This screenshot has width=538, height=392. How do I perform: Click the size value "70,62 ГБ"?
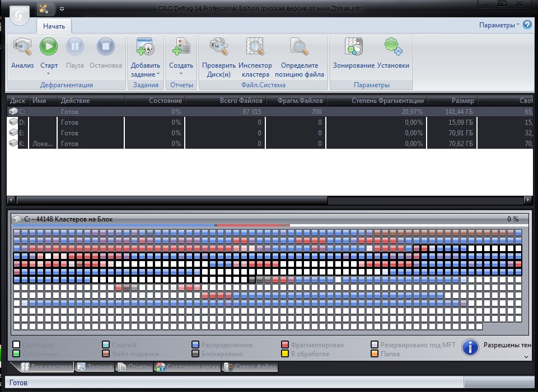point(460,144)
